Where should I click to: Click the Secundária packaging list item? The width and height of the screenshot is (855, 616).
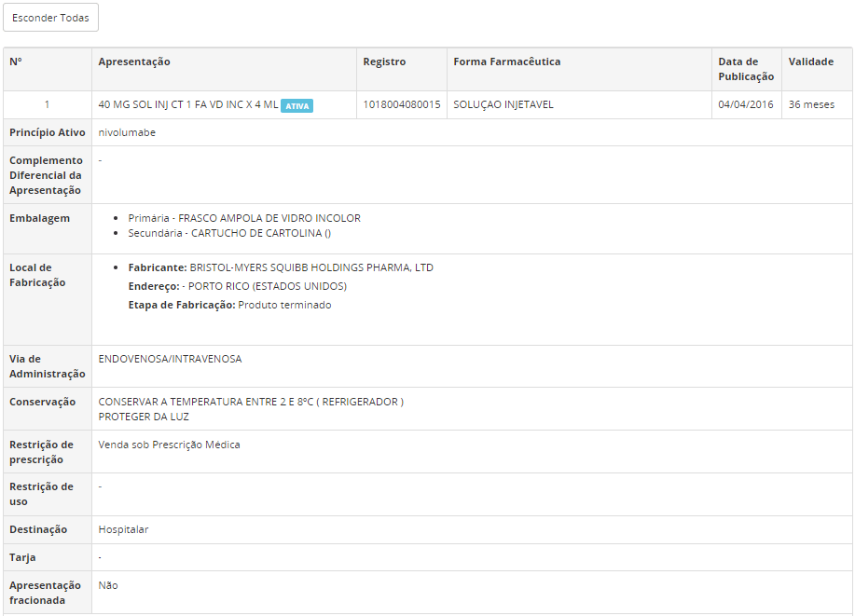pos(228,233)
